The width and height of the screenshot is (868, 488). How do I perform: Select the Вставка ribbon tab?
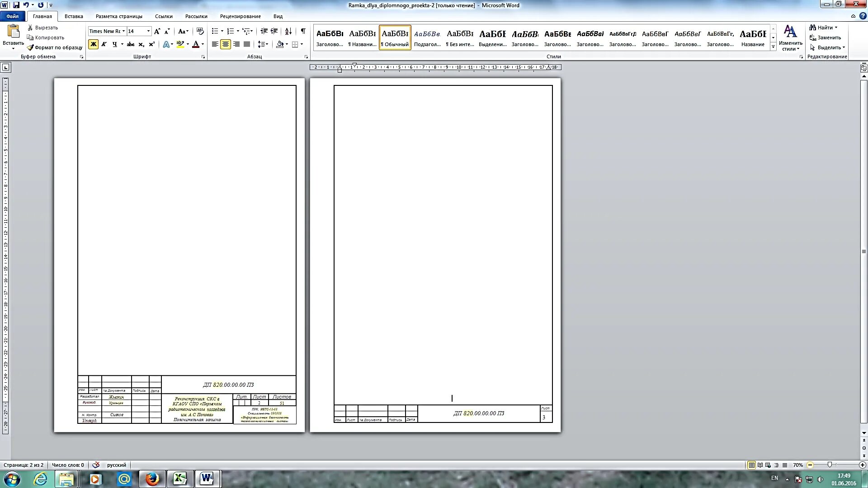(x=73, y=16)
